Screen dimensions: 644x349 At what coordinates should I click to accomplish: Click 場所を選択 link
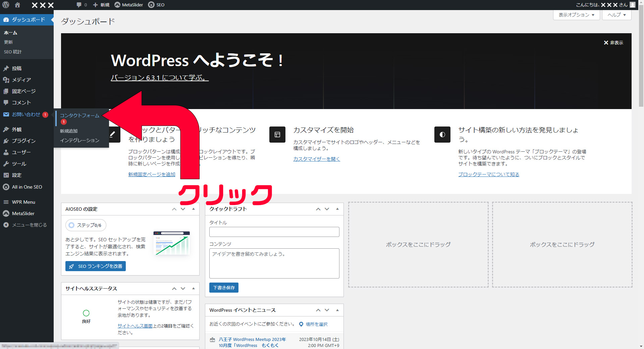click(x=316, y=324)
